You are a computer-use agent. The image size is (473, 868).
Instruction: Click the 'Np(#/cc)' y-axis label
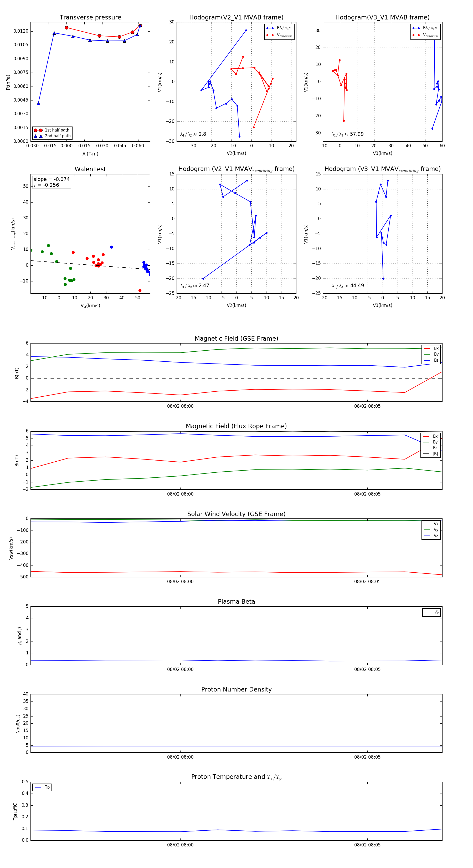18,724
